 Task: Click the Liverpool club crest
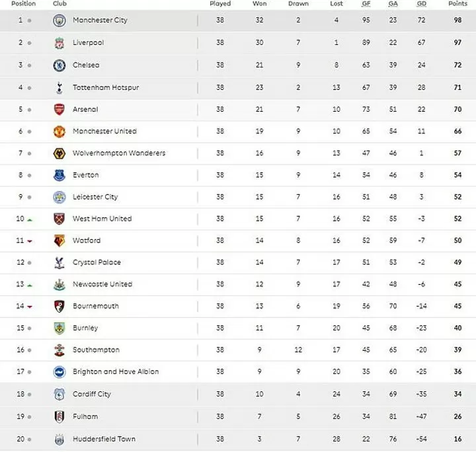pyautogui.click(x=59, y=43)
